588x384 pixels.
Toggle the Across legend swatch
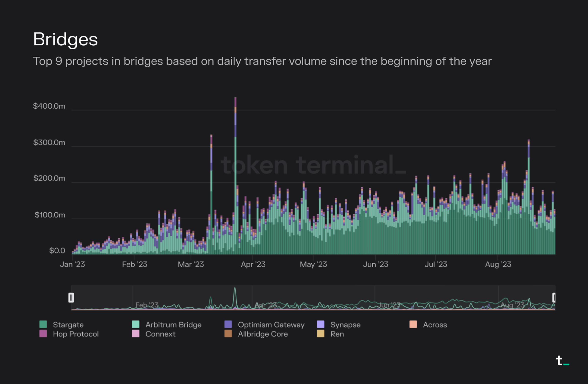413,324
